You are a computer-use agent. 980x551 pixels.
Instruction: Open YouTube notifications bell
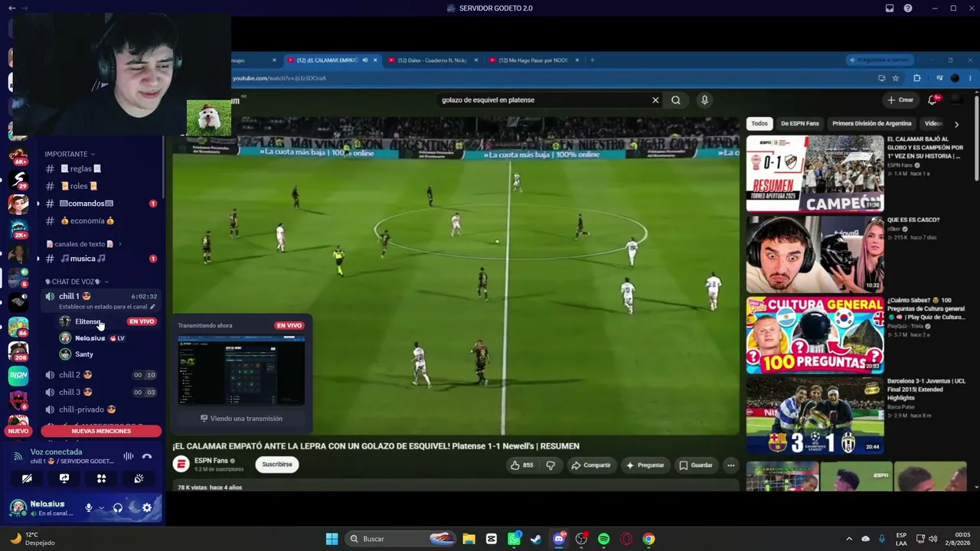[933, 100]
